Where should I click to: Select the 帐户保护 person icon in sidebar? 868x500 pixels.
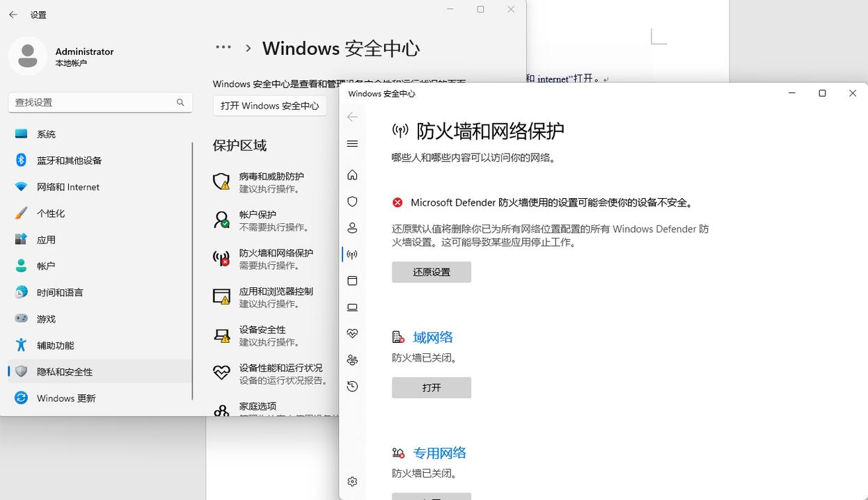[x=352, y=227]
